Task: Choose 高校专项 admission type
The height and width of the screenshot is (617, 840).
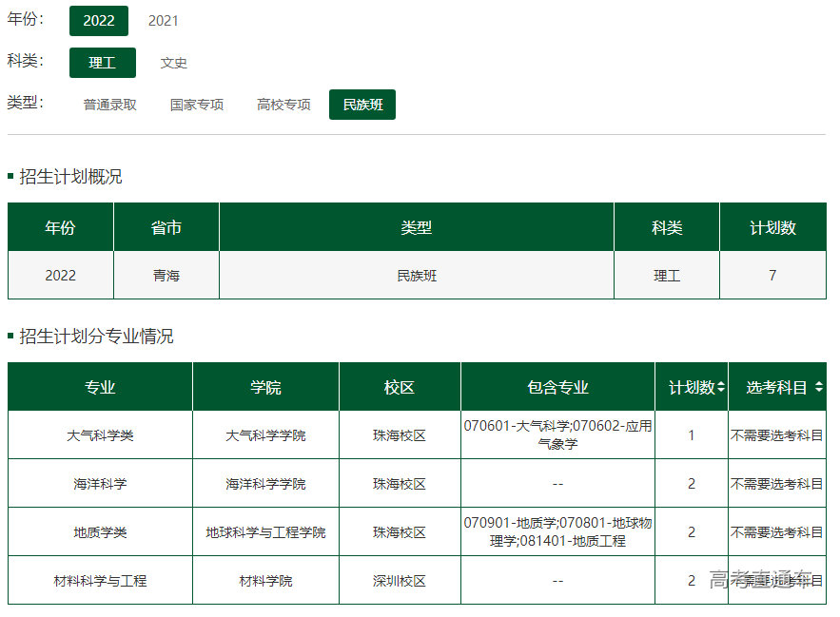Action: click(x=283, y=105)
